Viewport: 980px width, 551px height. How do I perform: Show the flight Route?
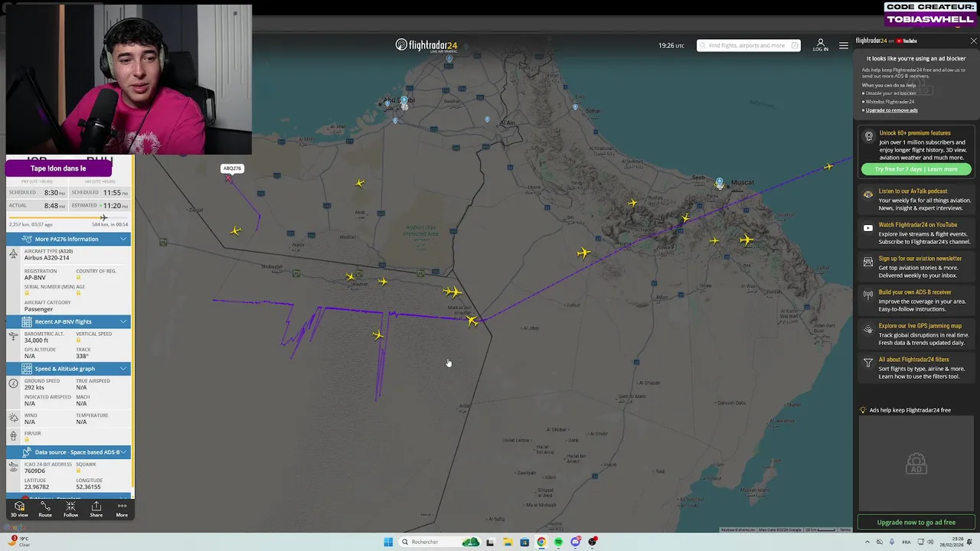pyautogui.click(x=45, y=509)
